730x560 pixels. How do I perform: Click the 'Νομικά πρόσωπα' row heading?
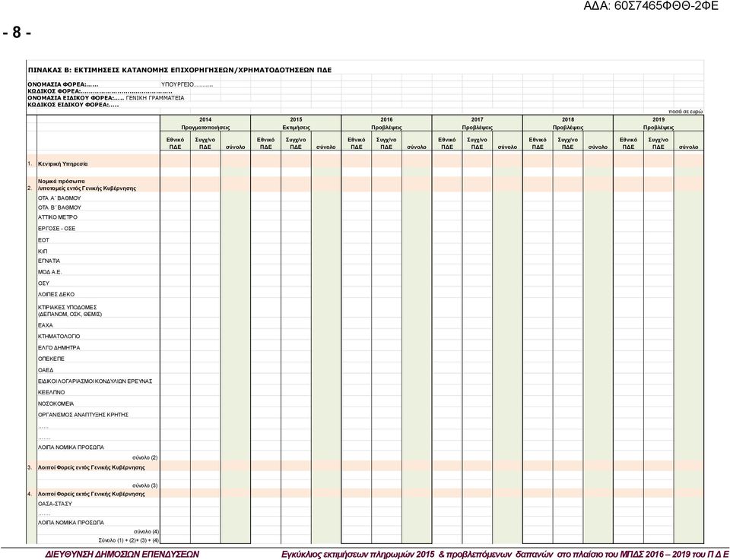click(62, 181)
